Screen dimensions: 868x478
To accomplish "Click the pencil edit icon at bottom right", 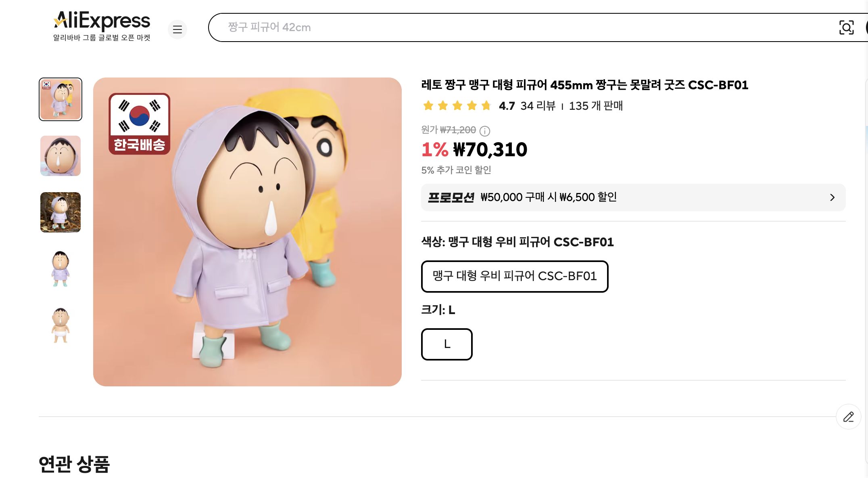I will (x=849, y=417).
